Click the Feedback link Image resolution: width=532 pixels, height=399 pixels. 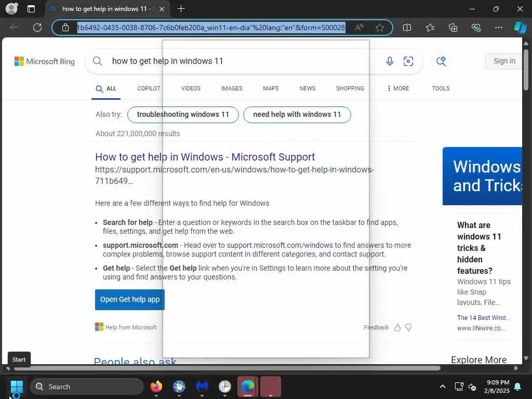376,327
